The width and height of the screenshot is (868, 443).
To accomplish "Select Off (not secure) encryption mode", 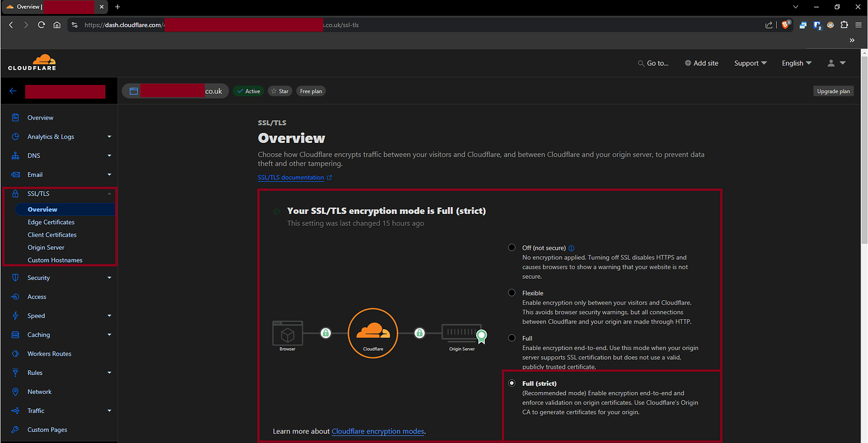I will (512, 248).
